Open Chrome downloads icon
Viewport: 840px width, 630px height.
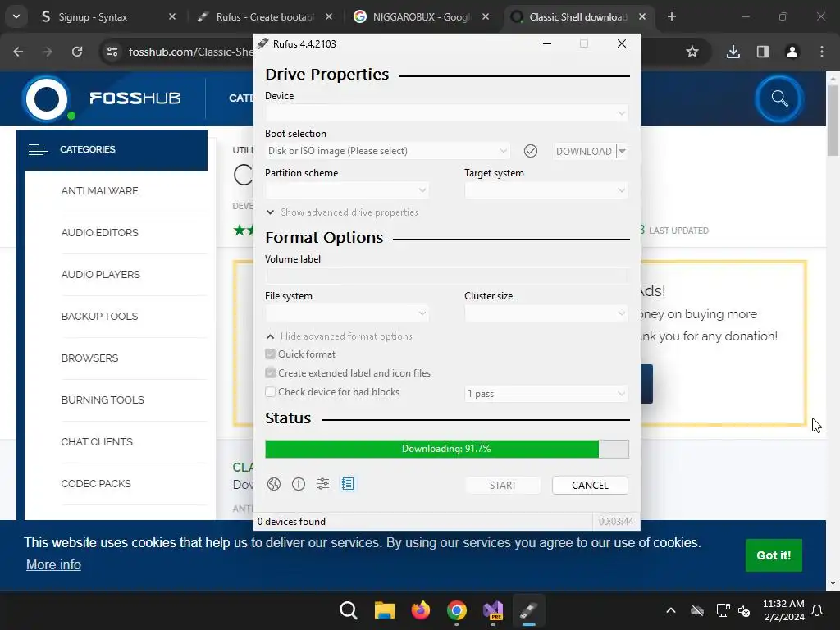click(x=733, y=52)
